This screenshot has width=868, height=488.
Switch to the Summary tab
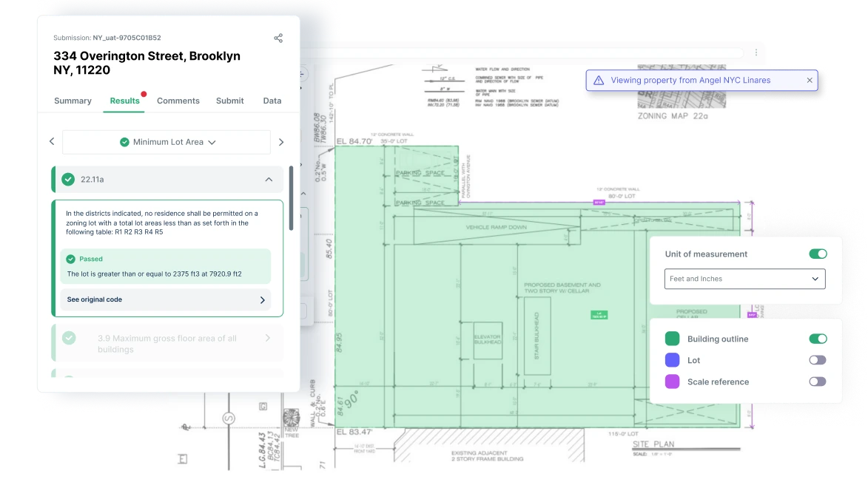coord(73,101)
